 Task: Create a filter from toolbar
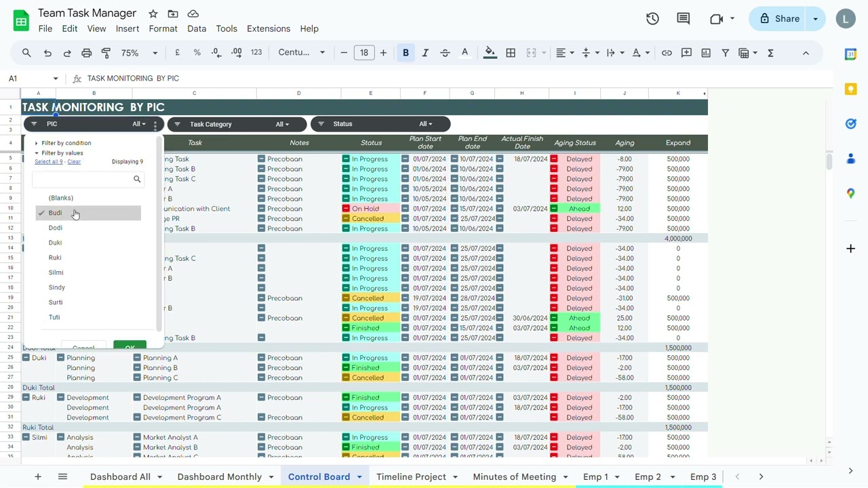[x=725, y=53]
